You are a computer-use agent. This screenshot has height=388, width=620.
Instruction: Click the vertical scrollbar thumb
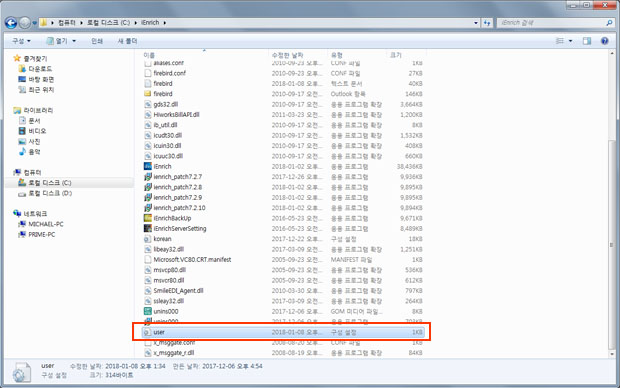tap(612, 244)
